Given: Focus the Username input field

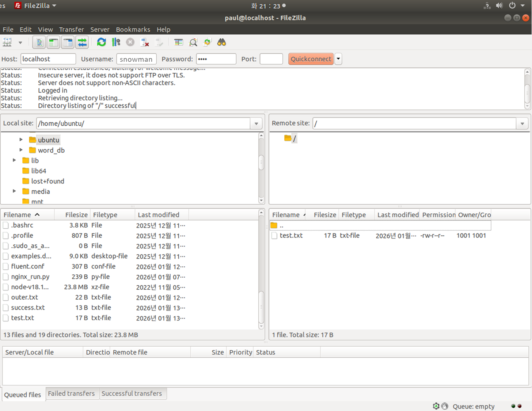Looking at the screenshot, I should pyautogui.click(x=136, y=59).
